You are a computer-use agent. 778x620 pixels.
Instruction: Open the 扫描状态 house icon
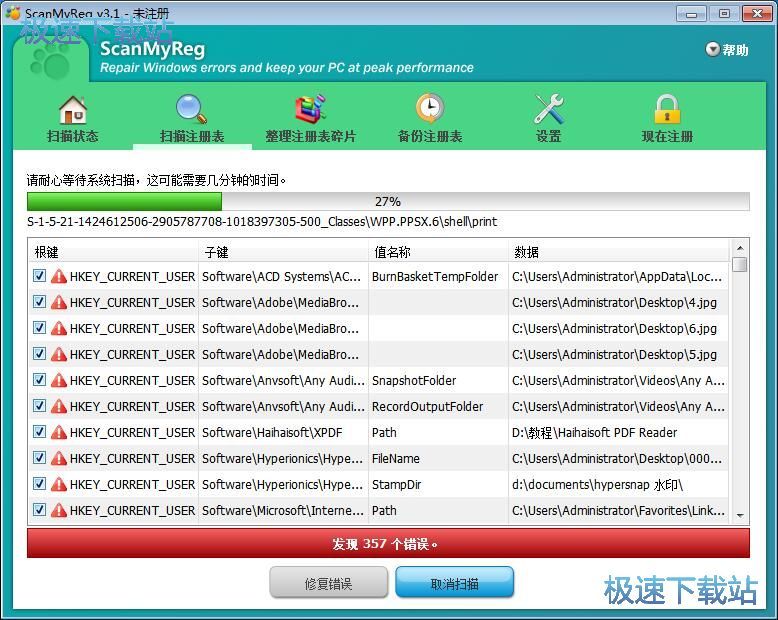point(72,109)
